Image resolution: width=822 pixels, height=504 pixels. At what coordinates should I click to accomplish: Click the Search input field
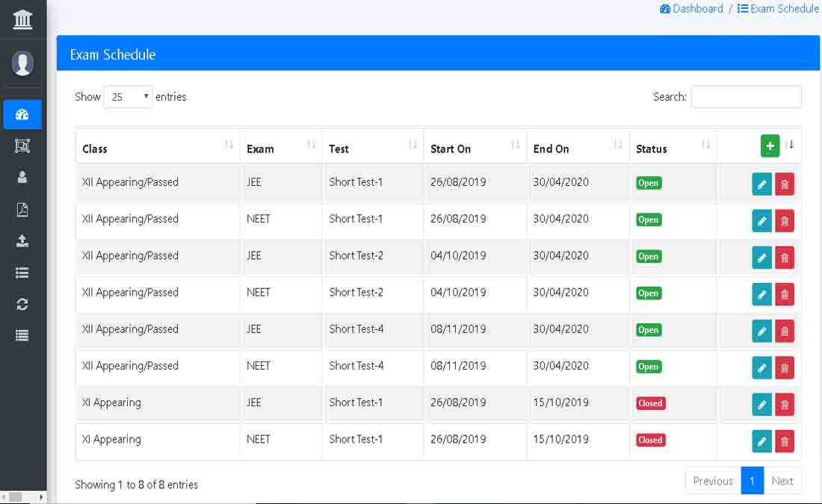(x=746, y=97)
